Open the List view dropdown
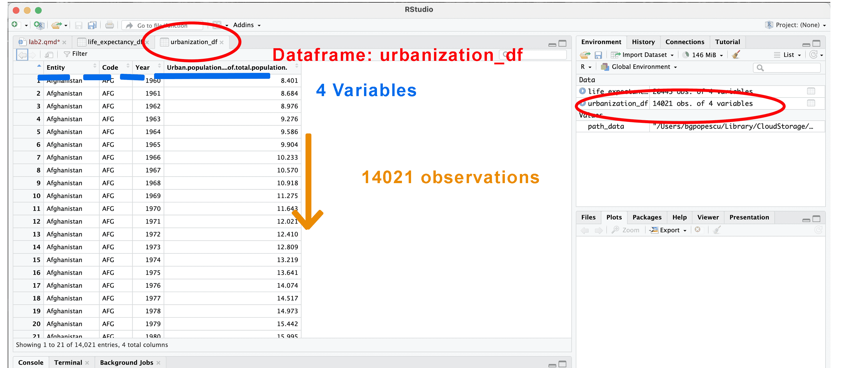 click(x=789, y=55)
